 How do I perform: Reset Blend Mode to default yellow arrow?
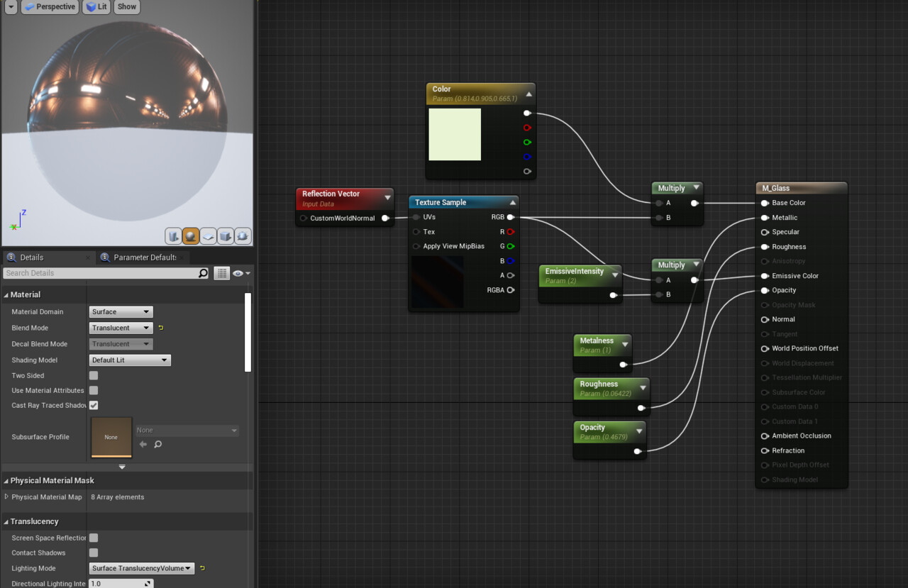[161, 328]
